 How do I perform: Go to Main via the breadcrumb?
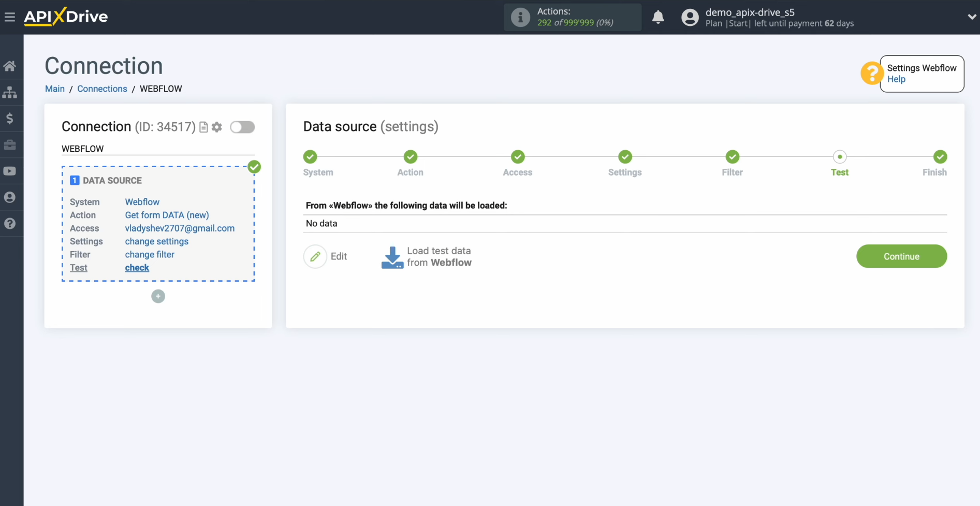tap(54, 89)
